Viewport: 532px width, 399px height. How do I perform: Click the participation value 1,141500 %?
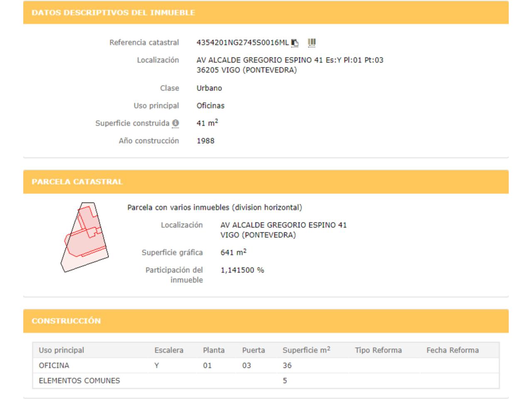click(x=242, y=270)
